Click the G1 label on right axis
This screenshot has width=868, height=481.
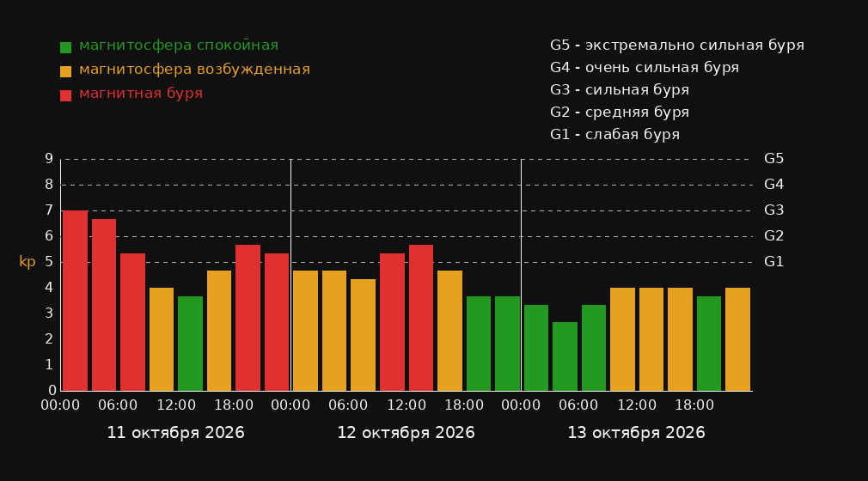pyautogui.click(x=773, y=262)
